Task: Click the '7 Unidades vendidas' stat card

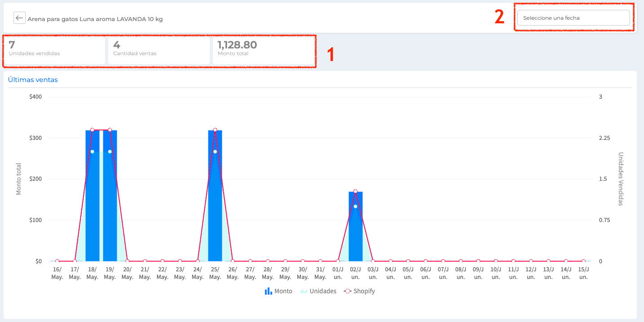Action: tap(55, 51)
